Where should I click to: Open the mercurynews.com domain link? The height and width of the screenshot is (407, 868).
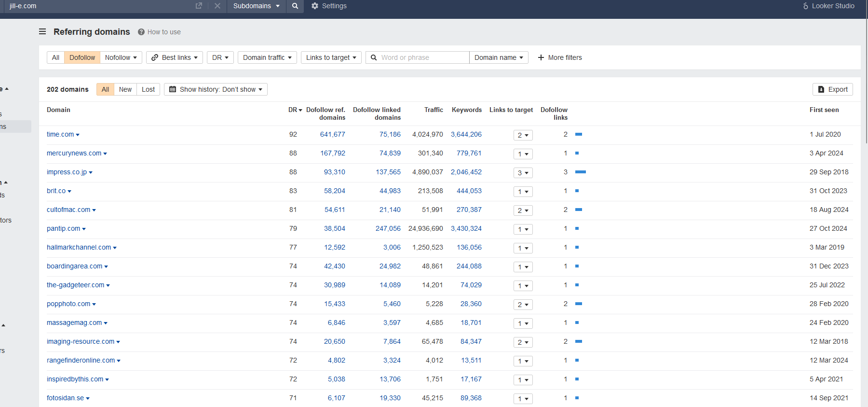click(74, 153)
